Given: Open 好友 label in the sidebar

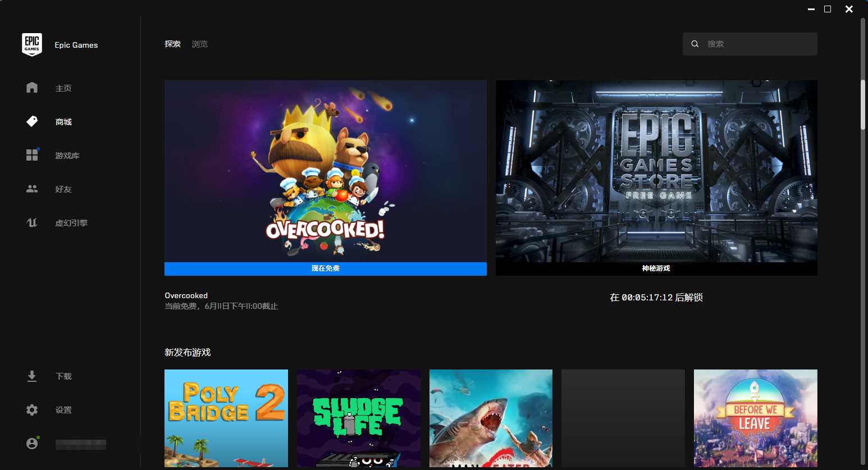Looking at the screenshot, I should pyautogui.click(x=63, y=189).
